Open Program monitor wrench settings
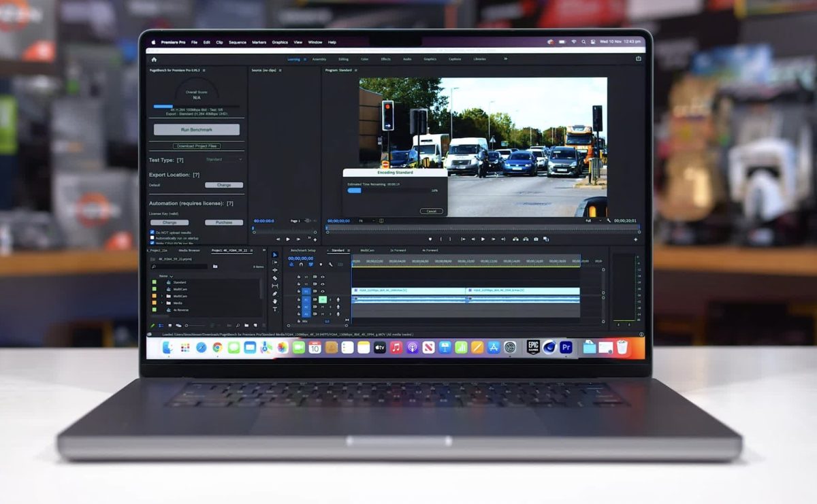Viewport: 817px width, 504px height. [x=609, y=221]
